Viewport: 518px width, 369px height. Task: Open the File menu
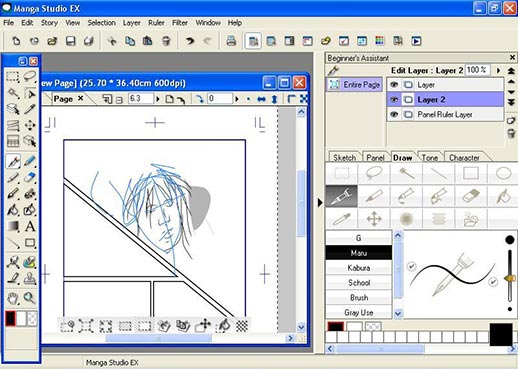coord(8,23)
